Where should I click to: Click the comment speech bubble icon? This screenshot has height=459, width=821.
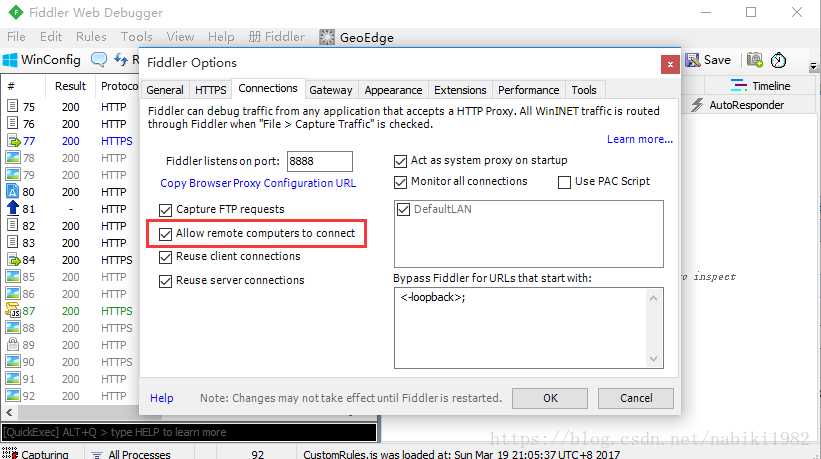[98, 60]
